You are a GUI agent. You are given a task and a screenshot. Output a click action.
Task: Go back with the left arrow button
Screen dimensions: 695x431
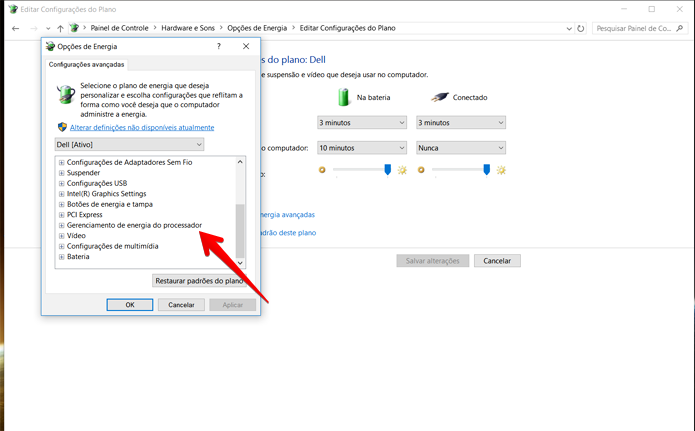tap(16, 28)
